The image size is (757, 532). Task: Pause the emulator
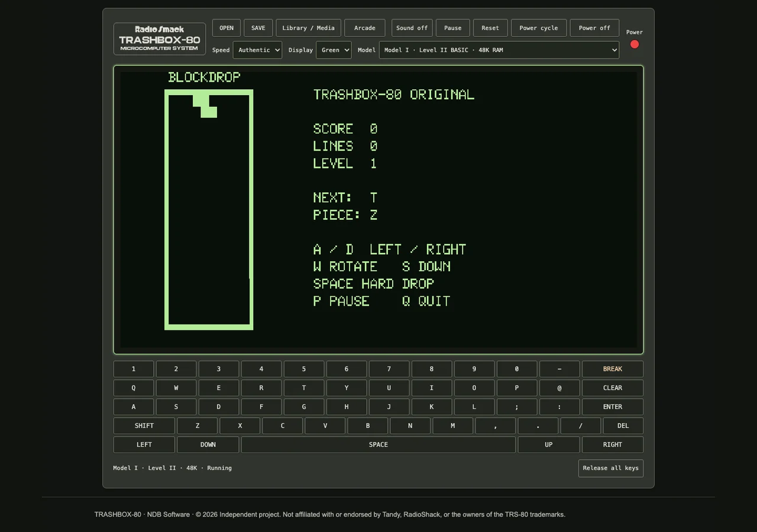[x=453, y=28]
